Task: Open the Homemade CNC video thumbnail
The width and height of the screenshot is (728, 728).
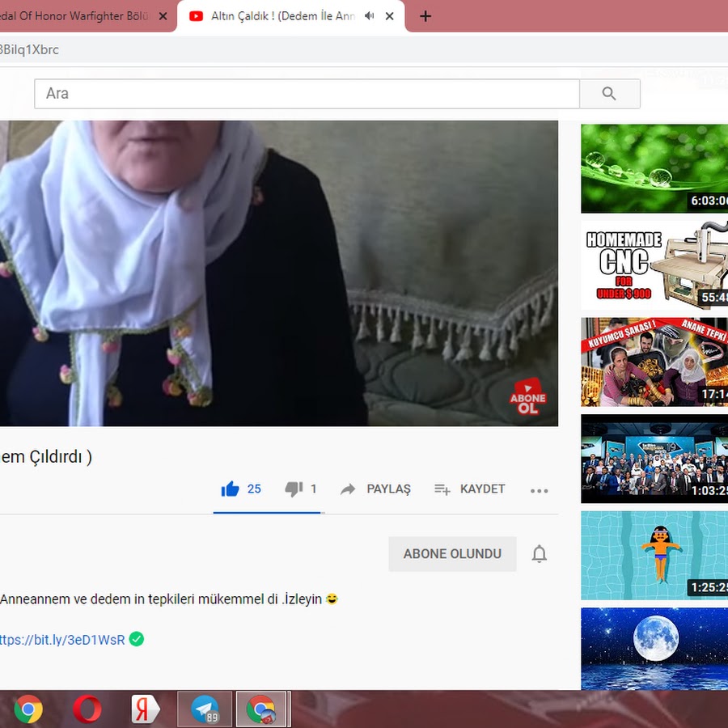Action: pos(654,265)
